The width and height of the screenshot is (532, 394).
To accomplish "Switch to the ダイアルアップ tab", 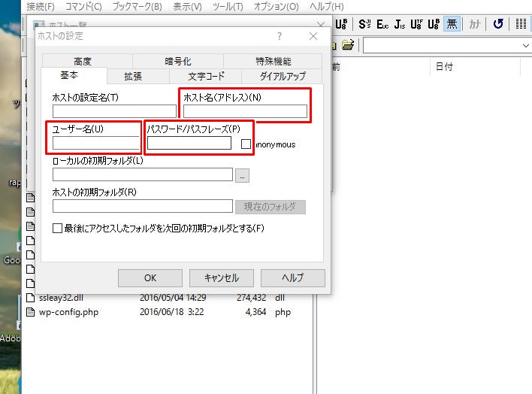I will (x=283, y=76).
